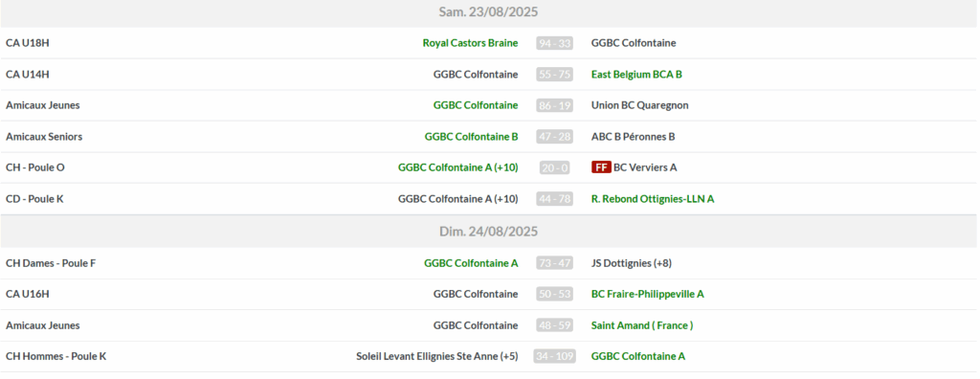Select the 50 - 53 match score
Image resolution: width=980 pixels, height=379 pixels.
[554, 294]
